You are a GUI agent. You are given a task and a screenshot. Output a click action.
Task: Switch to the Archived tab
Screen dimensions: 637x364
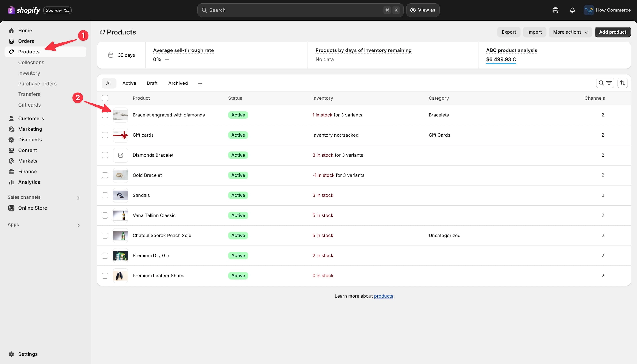point(178,83)
